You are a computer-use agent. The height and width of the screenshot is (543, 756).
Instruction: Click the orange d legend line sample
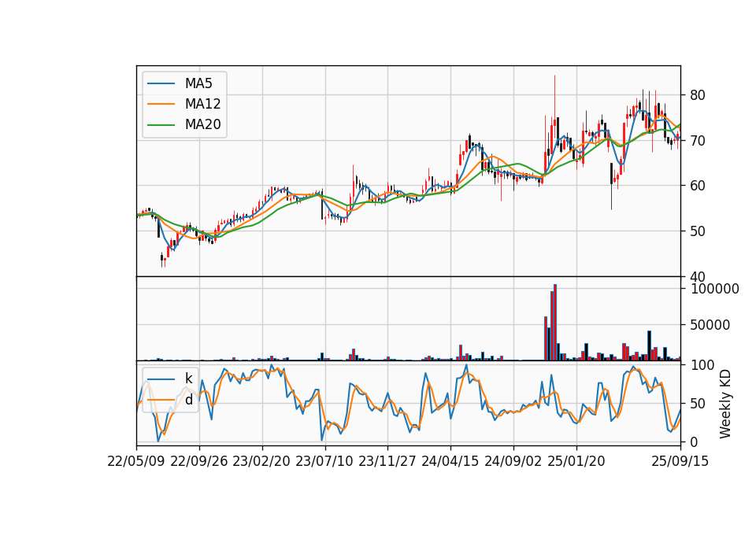tap(161, 400)
